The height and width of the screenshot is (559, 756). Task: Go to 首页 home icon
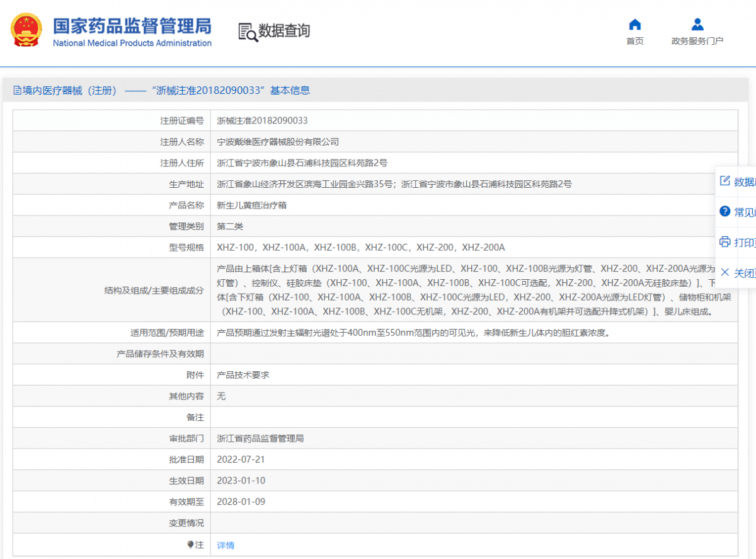tap(635, 25)
